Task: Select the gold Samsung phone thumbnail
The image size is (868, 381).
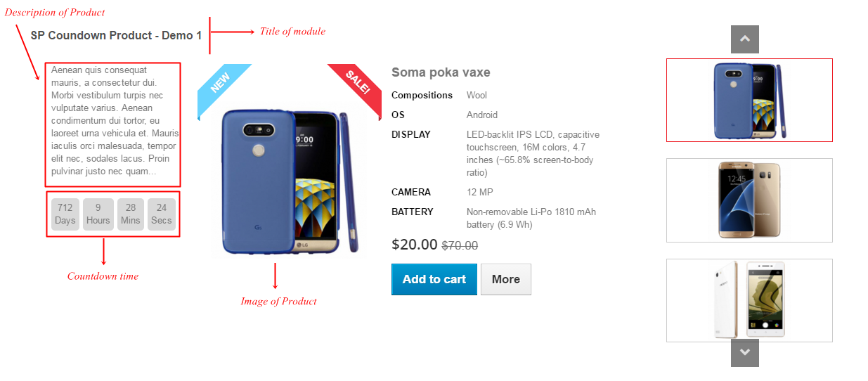Action: (749, 200)
